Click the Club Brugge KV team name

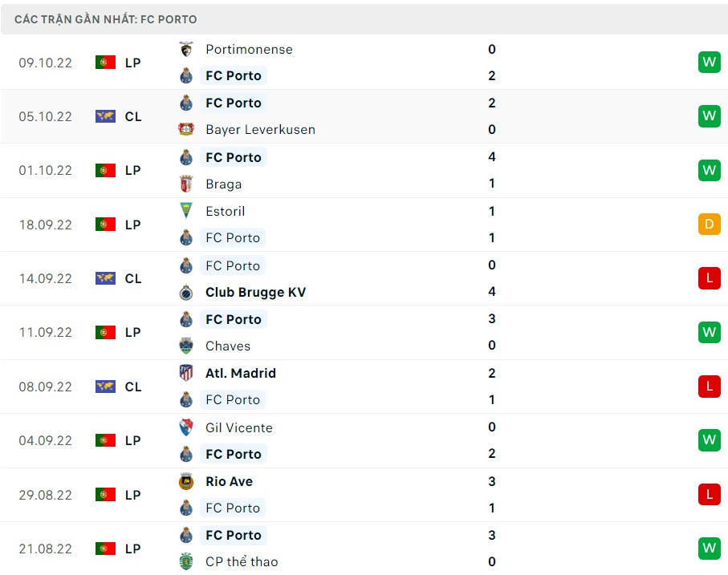pos(255,292)
